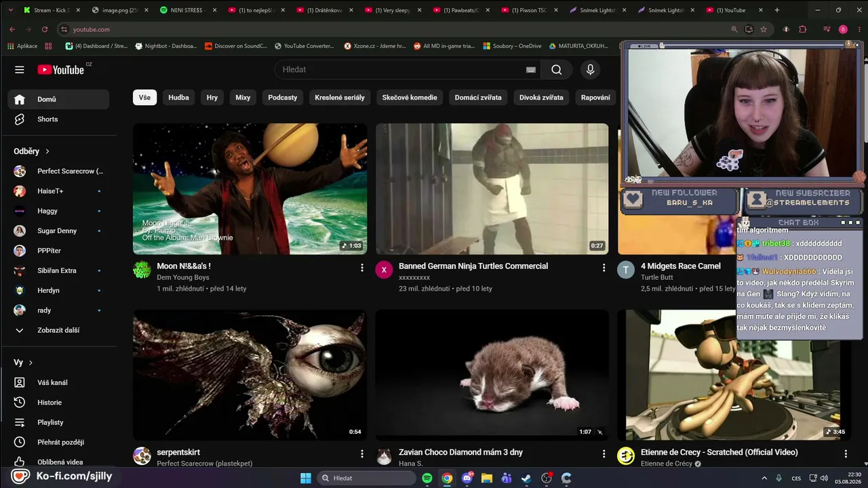This screenshot has width=868, height=488.
Task: Bookmark this page with the star icon
Action: (x=764, y=29)
